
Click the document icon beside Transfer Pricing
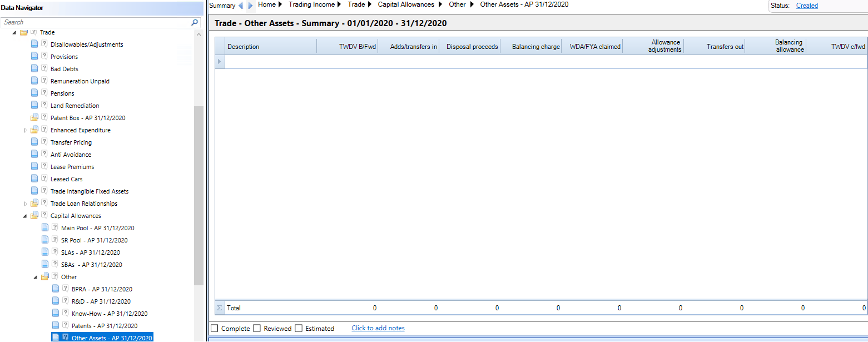[x=34, y=142]
